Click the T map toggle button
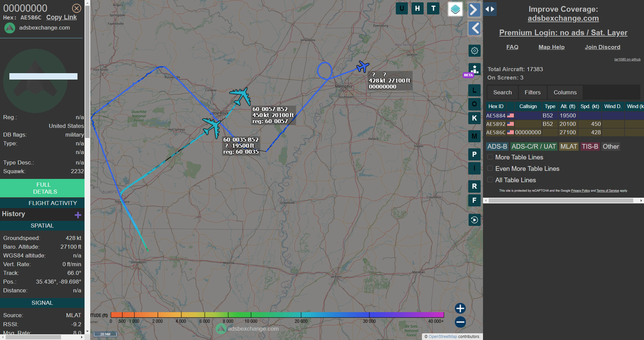The width and height of the screenshot is (644, 340). click(x=433, y=8)
